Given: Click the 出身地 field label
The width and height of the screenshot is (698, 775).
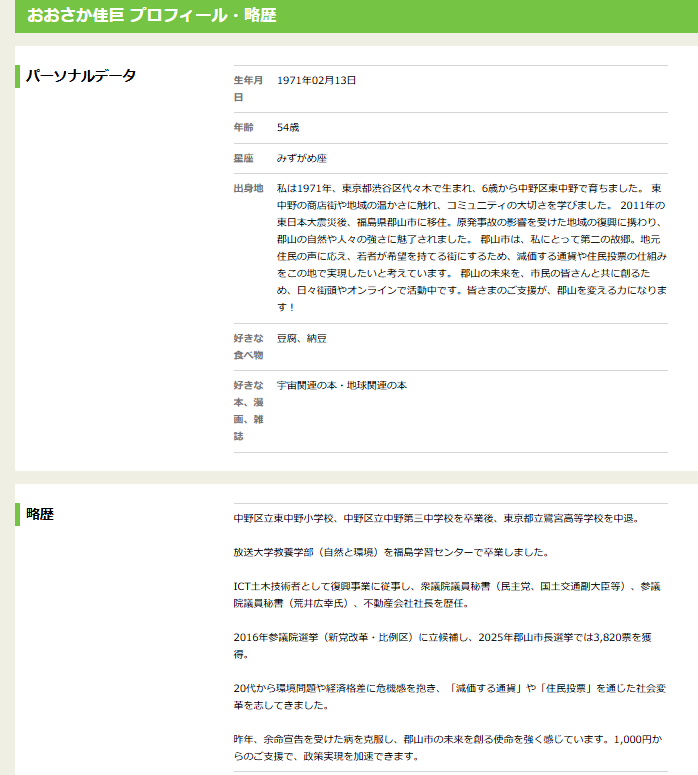Looking at the screenshot, I should tap(247, 188).
